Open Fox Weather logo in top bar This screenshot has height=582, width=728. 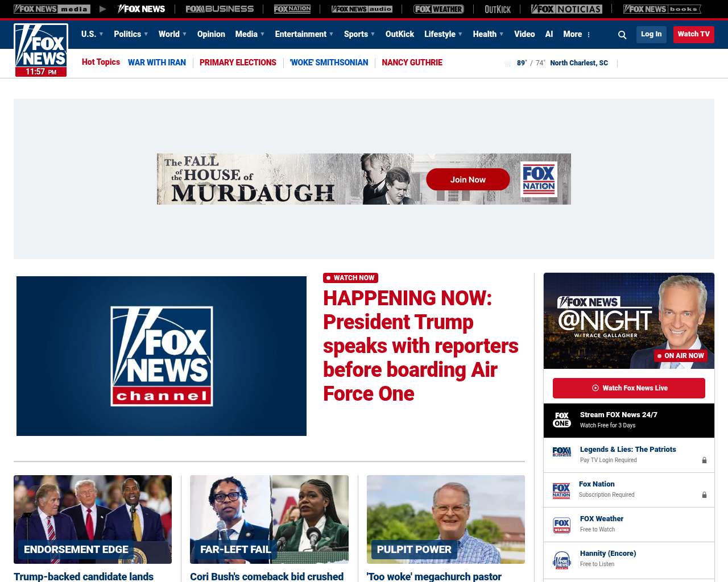coord(439,9)
